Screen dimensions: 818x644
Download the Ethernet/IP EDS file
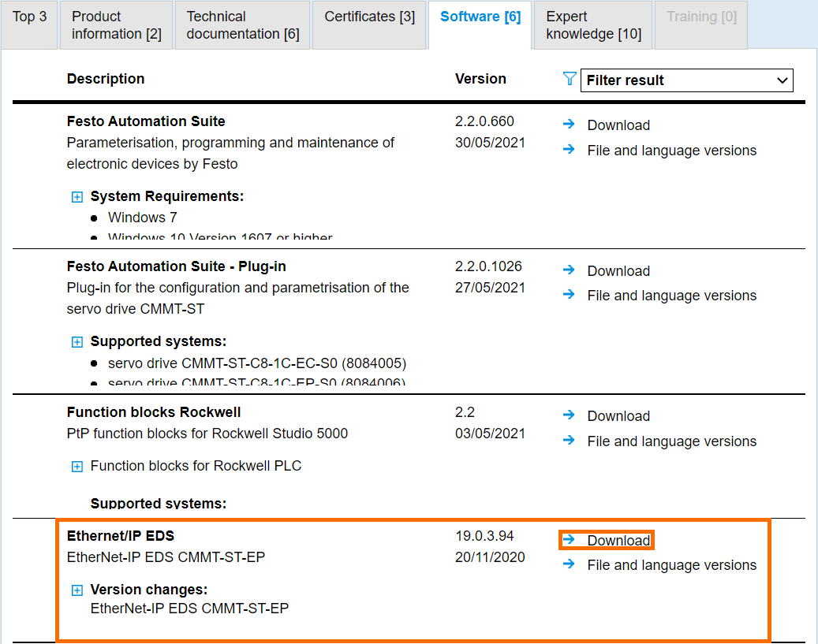click(618, 541)
